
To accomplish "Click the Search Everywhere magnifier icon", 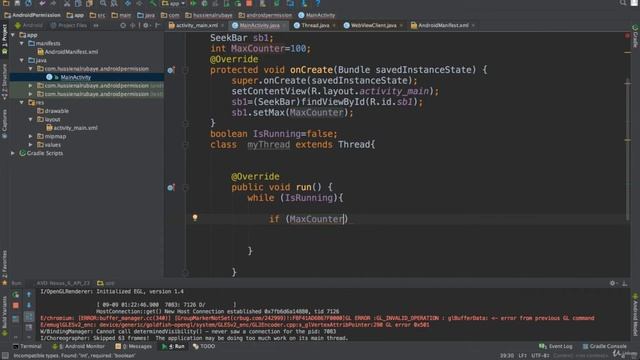I will coord(623,3).
